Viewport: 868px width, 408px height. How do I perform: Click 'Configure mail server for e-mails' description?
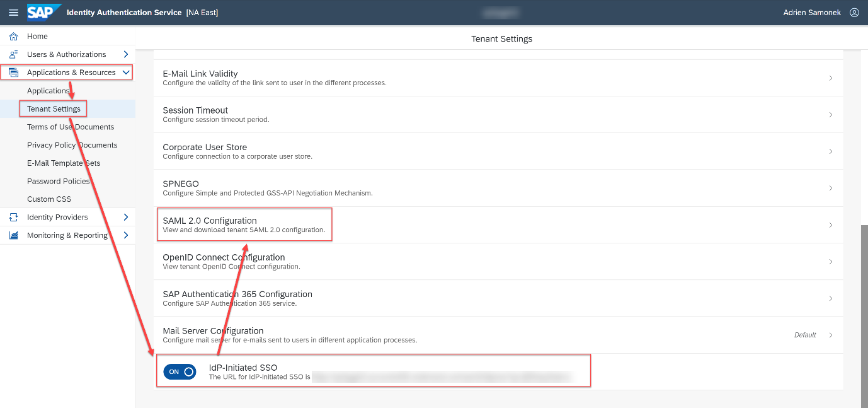point(290,340)
